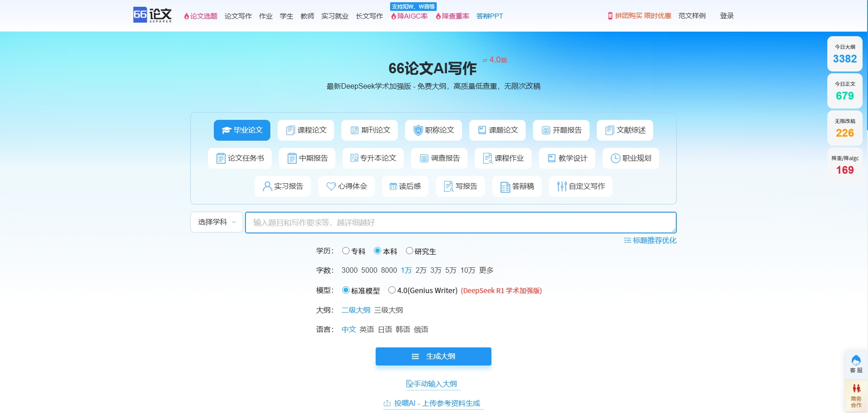
Task: Open 学生 navigation menu
Action: (x=287, y=16)
